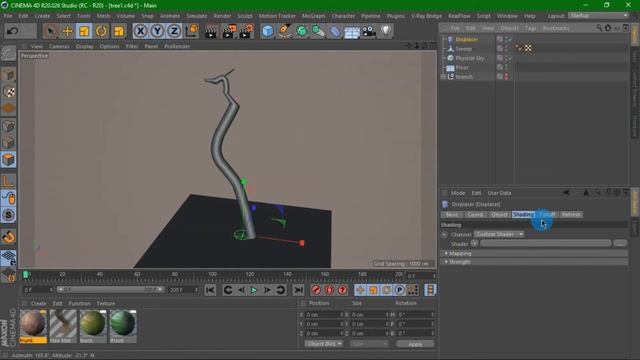This screenshot has width=640, height=360.
Task: Toggle Displacer enable checkmark
Action: coord(510,39)
